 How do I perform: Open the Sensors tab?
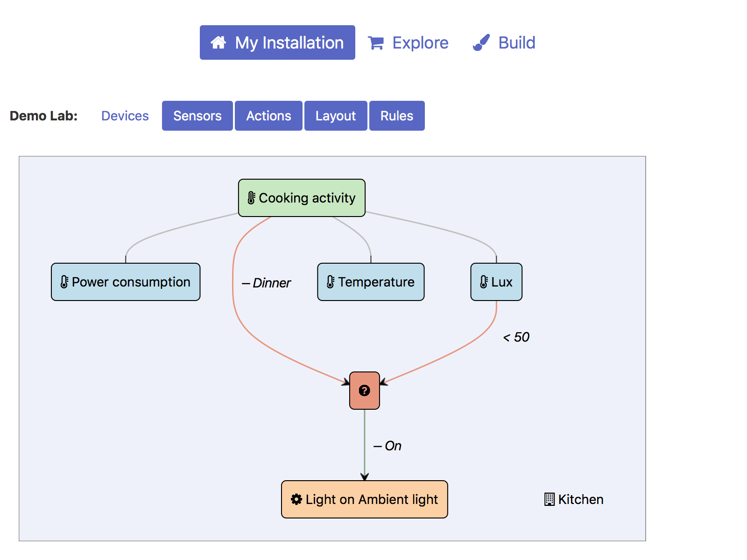(197, 116)
